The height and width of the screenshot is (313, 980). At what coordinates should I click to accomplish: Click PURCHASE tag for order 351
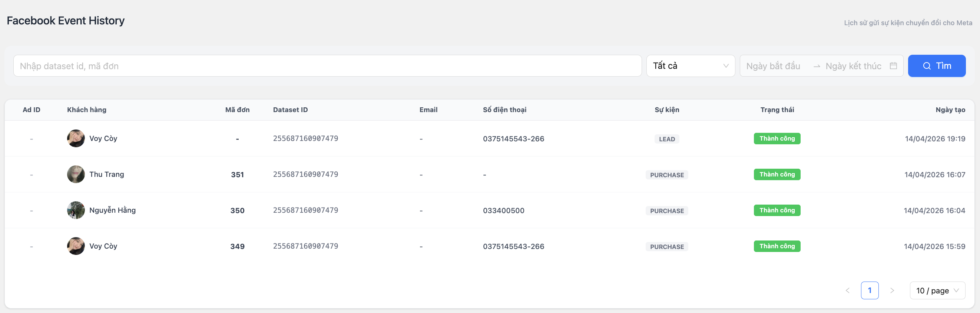666,175
